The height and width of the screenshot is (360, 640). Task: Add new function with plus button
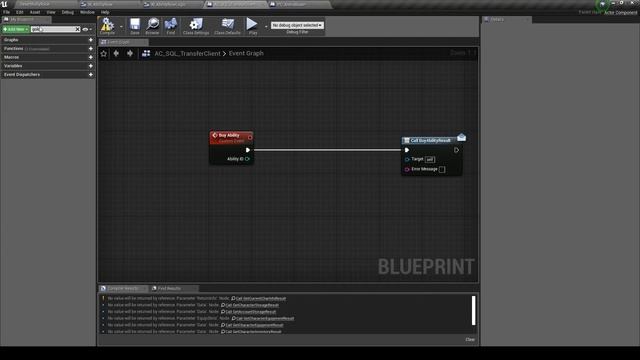pos(91,49)
